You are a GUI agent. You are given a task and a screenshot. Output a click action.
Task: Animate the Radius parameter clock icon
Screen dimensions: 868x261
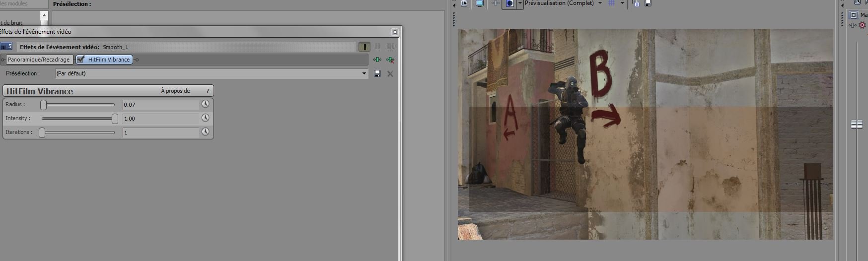(205, 104)
